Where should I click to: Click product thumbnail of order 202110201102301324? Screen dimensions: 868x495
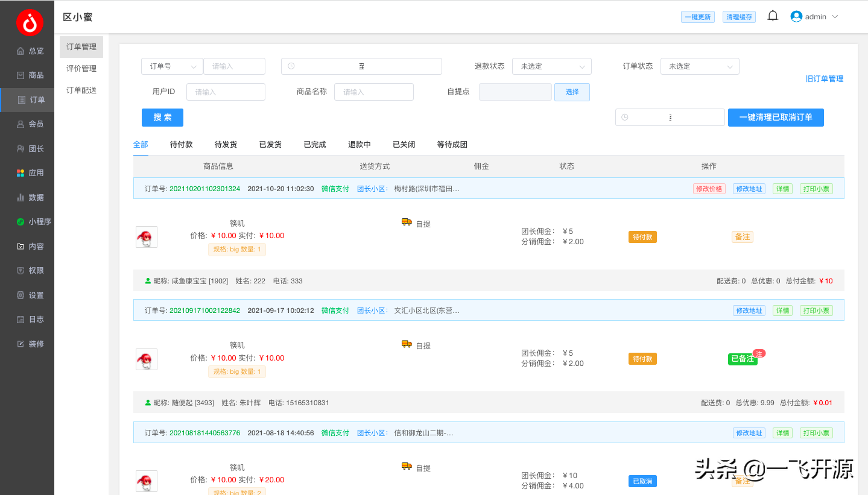coord(147,237)
